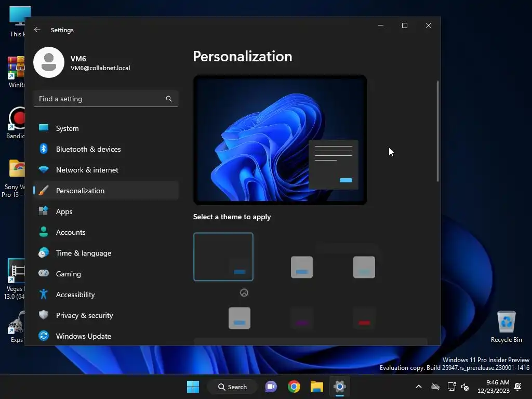The width and height of the screenshot is (532, 399).
Task: Select Personalization in the sidebar
Action: point(106,190)
